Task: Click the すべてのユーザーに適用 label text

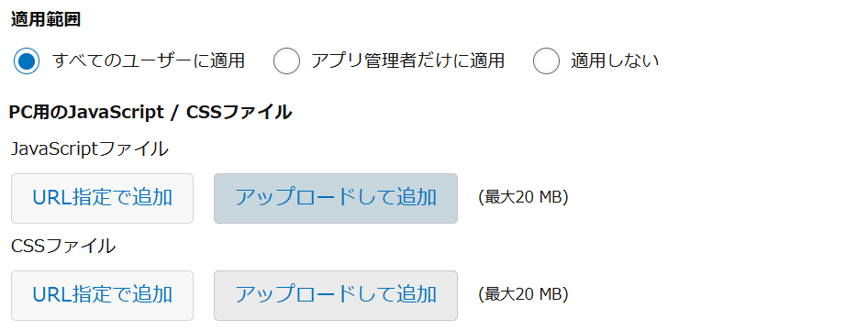Action: click(149, 60)
